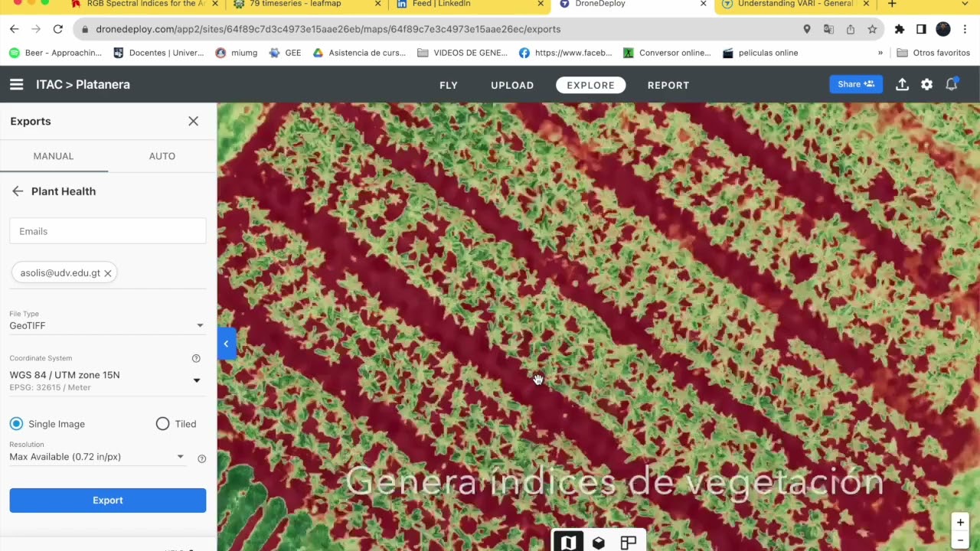Click the Share button
The height and width of the screenshot is (551, 980).
(x=856, y=84)
